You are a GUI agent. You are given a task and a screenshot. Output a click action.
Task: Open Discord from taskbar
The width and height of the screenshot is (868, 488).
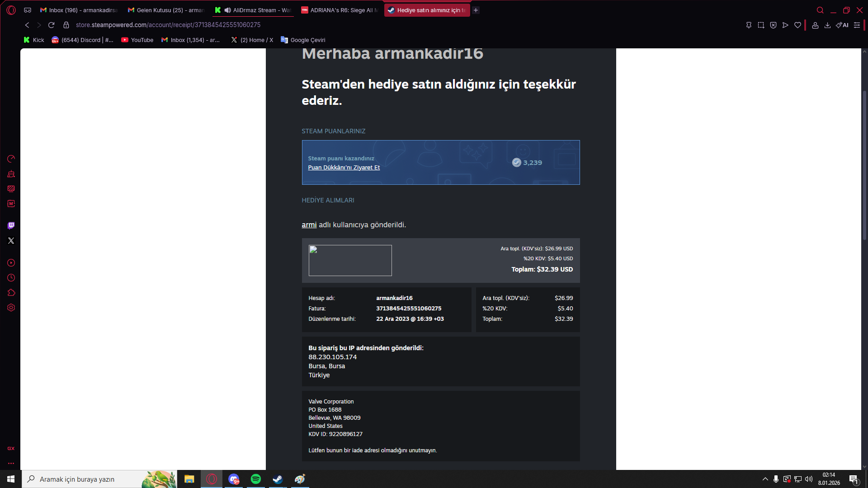point(234,479)
